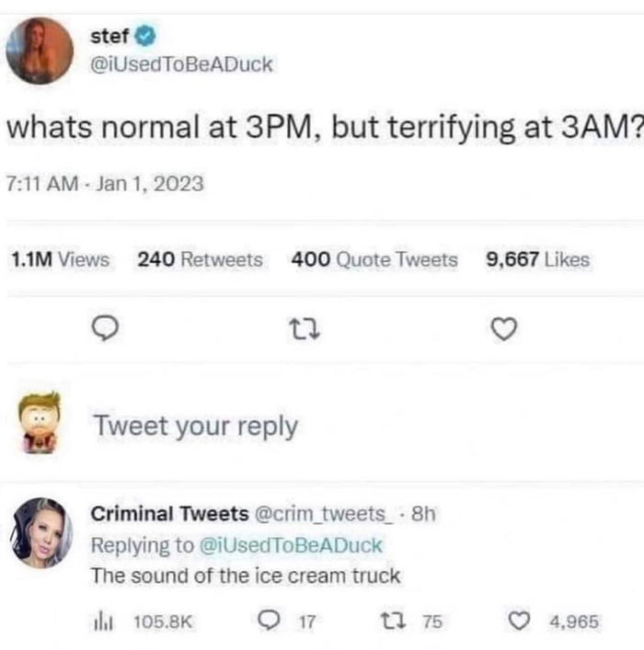Image resolution: width=644 pixels, height=650 pixels.
Task: Click the Criminal Tweets display name
Action: click(x=169, y=514)
